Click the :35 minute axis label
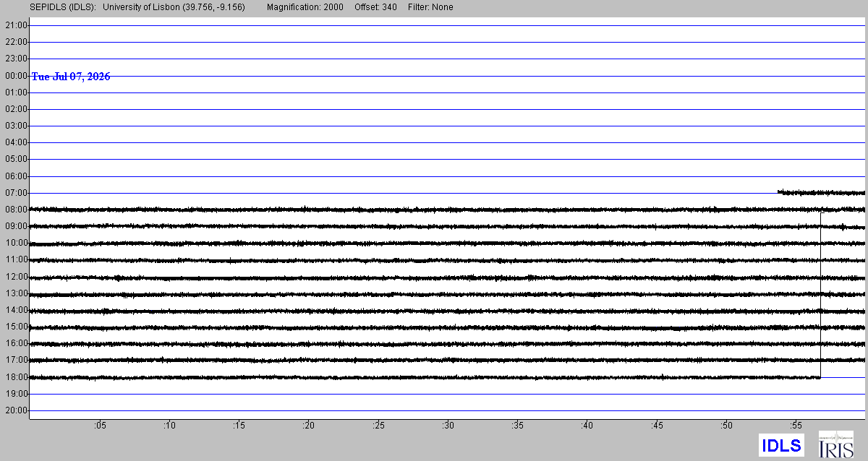868x461 pixels. 517,426
